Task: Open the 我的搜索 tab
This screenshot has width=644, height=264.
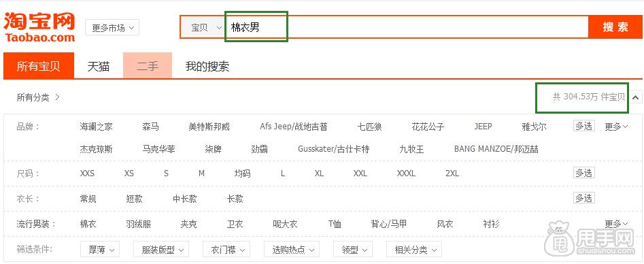Action: pyautogui.click(x=207, y=66)
